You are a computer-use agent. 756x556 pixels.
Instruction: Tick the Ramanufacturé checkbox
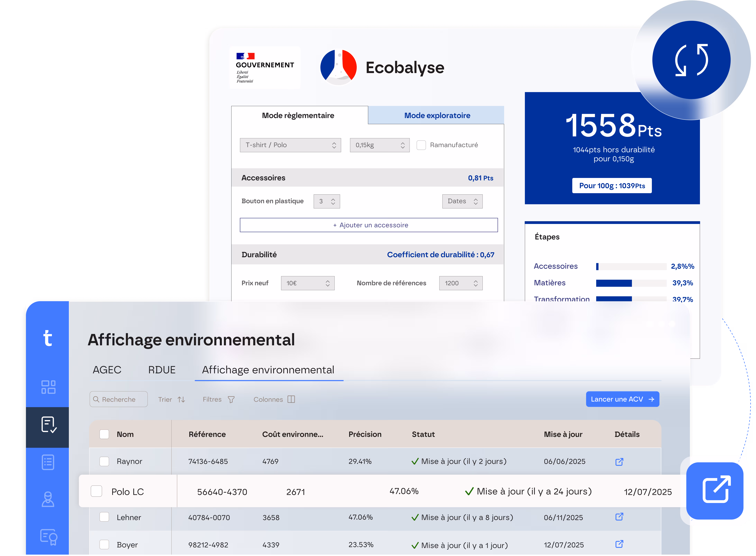pos(421,145)
